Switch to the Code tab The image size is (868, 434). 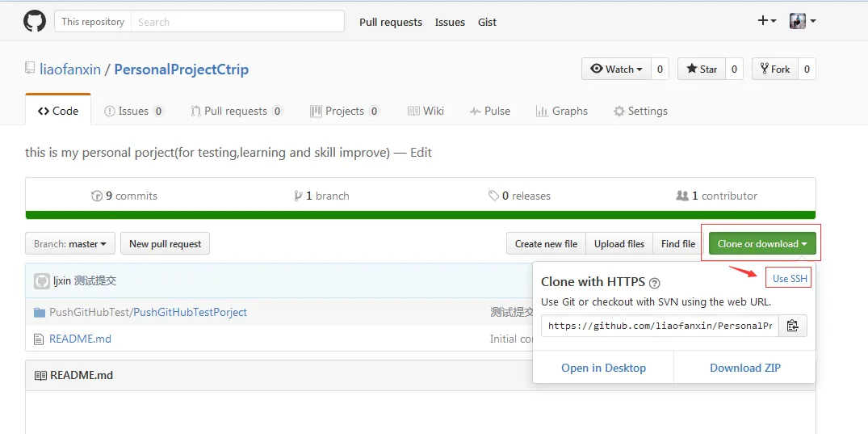tap(58, 111)
